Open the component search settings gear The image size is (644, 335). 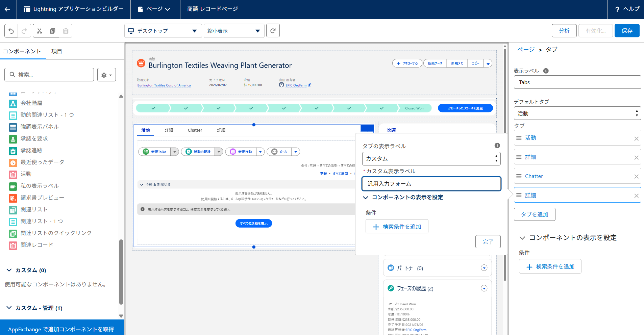(106, 75)
